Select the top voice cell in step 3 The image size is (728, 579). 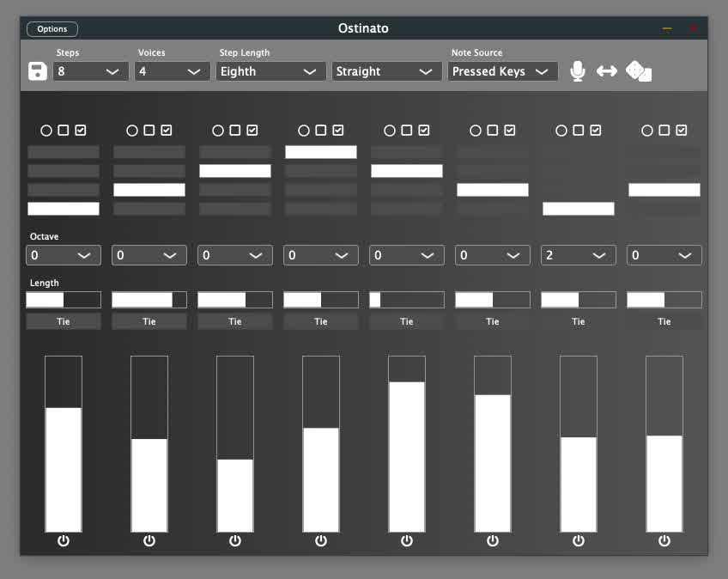[235, 152]
